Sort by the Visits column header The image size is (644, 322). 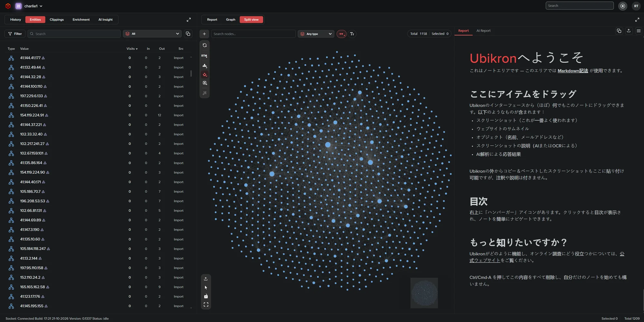[x=132, y=49]
